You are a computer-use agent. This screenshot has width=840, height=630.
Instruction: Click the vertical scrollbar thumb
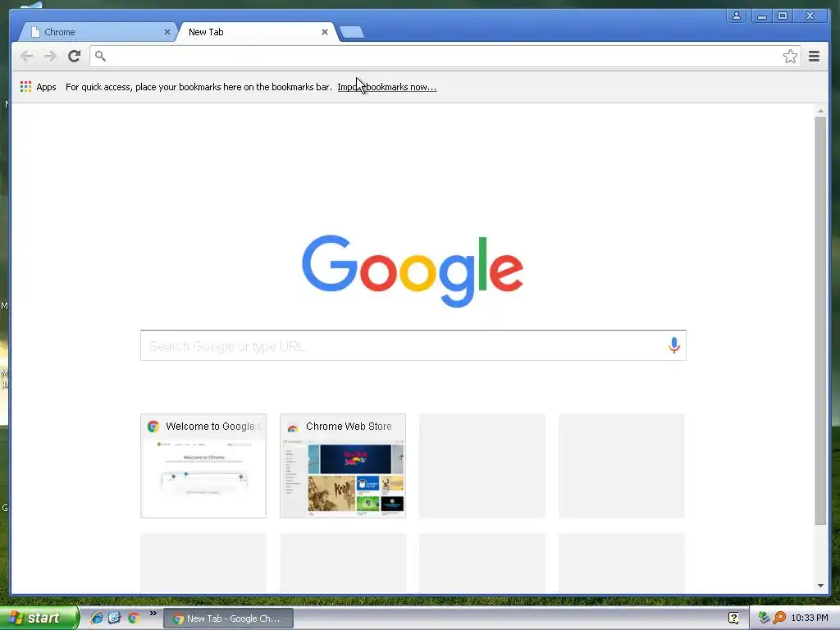820,321
